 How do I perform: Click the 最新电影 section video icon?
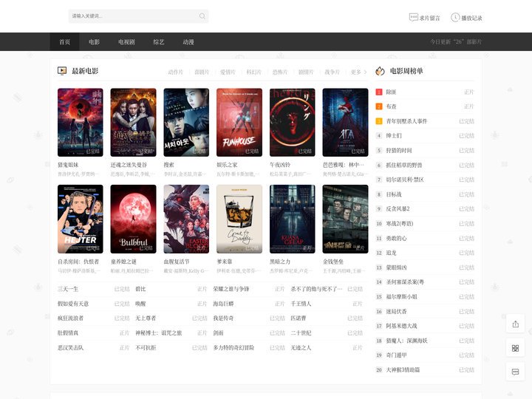click(x=62, y=71)
